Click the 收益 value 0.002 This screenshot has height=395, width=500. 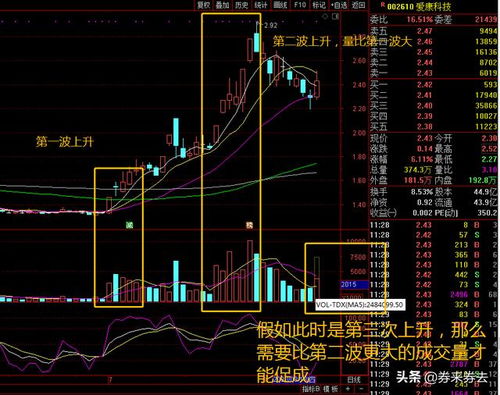pyautogui.click(x=422, y=213)
